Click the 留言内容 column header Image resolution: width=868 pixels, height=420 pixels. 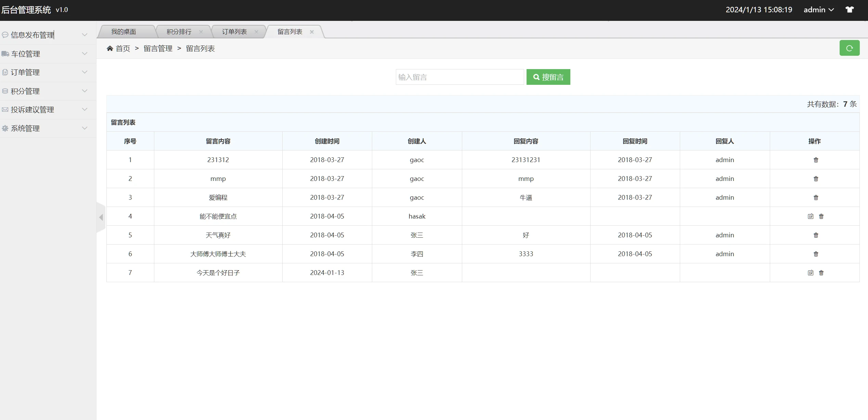point(218,141)
